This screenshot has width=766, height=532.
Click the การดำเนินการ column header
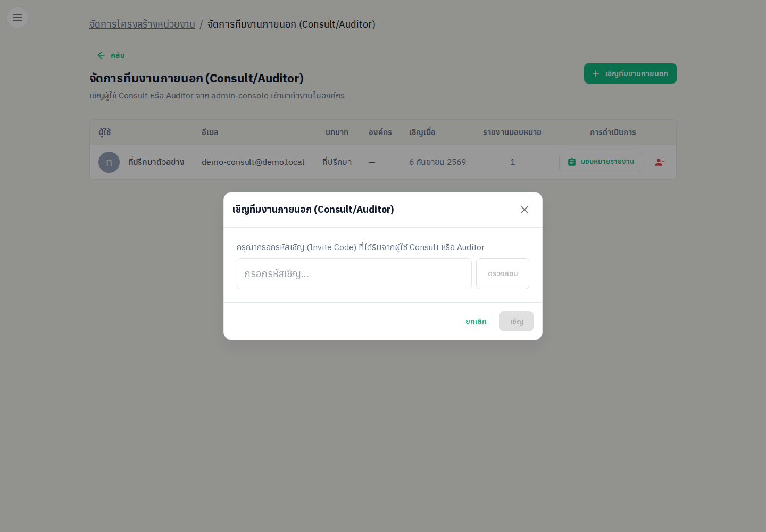[x=613, y=132]
